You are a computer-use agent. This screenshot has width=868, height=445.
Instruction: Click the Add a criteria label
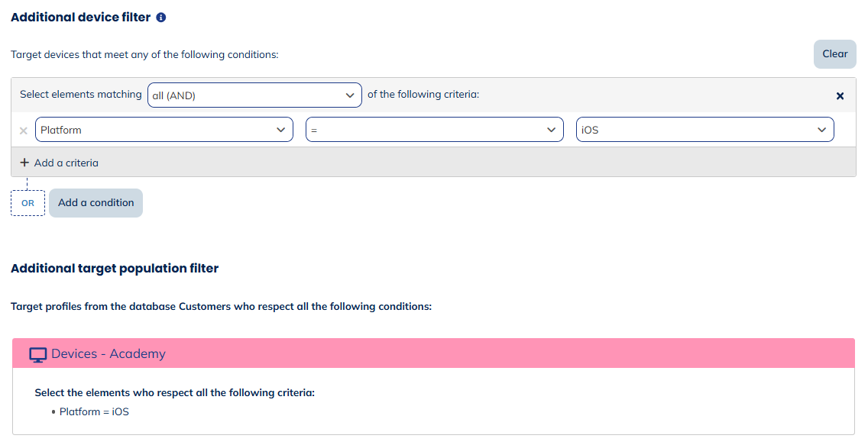point(66,163)
